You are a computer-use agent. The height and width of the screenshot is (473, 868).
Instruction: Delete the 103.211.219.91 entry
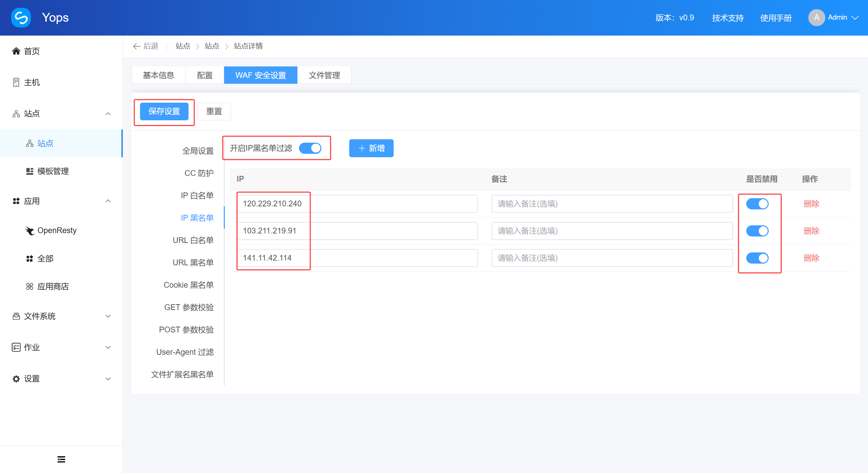(811, 231)
